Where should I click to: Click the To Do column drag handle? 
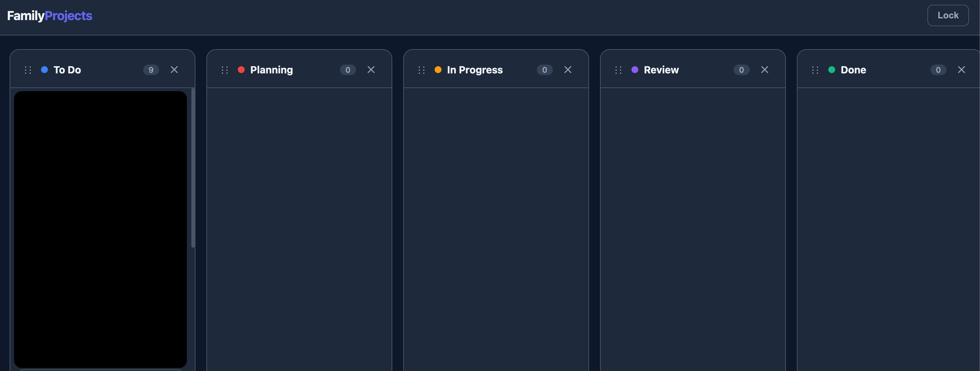pos(28,70)
